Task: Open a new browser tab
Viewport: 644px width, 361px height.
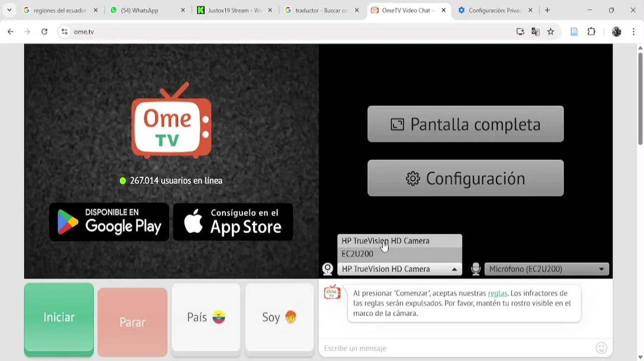Action: (547, 10)
